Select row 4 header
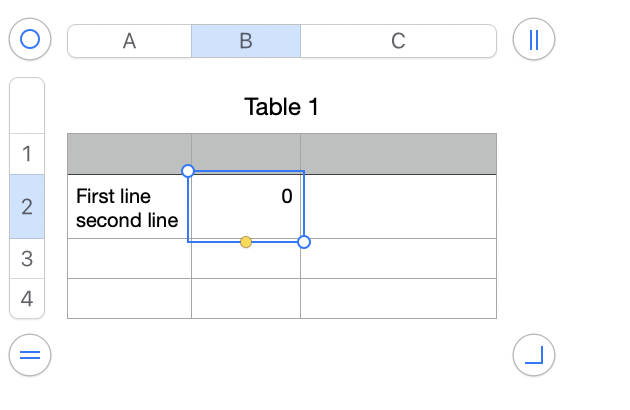This screenshot has height=410, width=630. click(x=27, y=298)
